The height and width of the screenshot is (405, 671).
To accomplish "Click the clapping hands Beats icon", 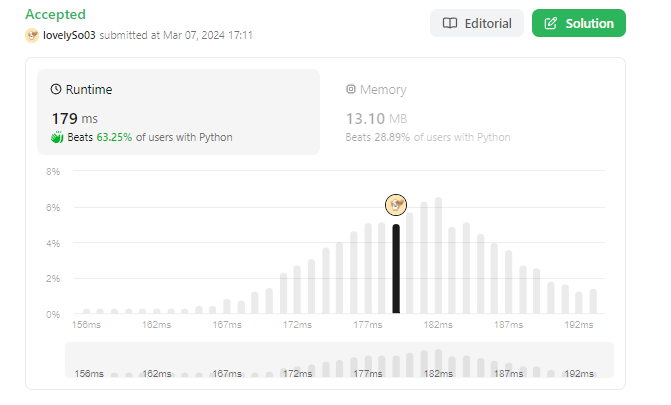I will coord(57,137).
